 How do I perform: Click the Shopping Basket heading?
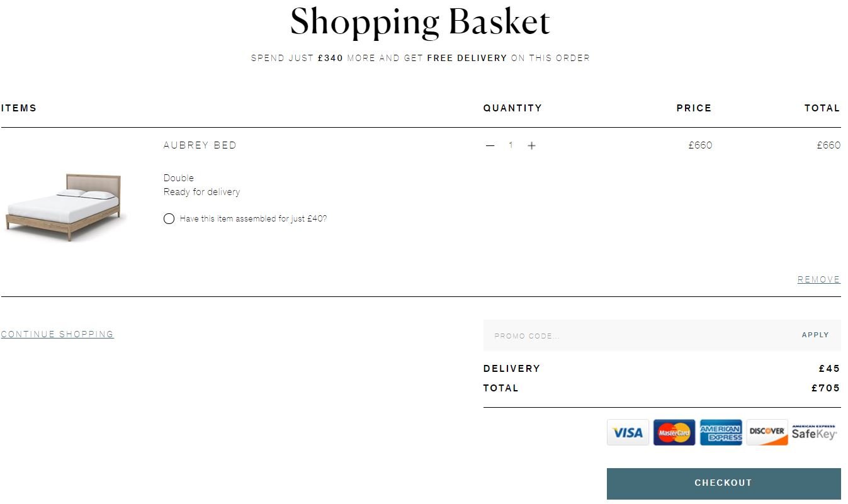point(420,22)
